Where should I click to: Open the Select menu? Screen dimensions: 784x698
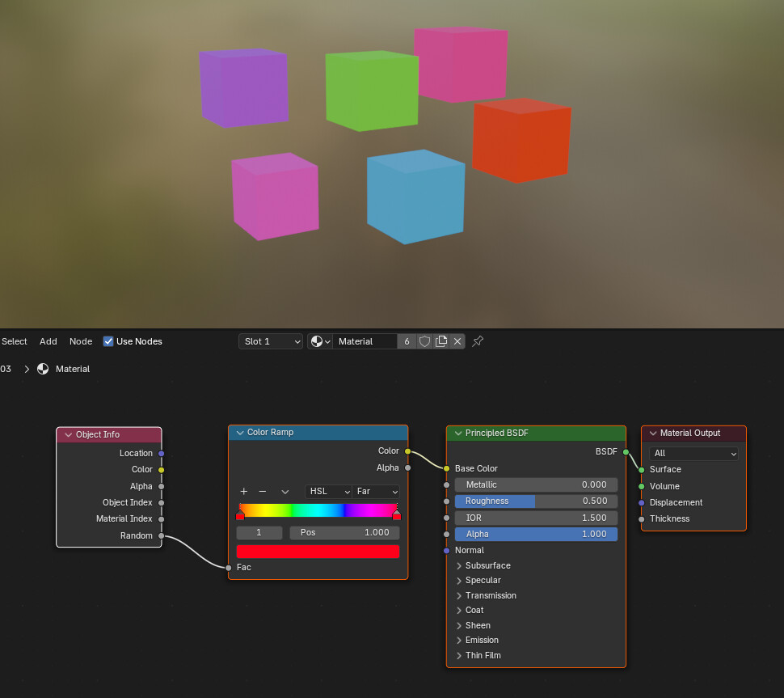coord(14,341)
